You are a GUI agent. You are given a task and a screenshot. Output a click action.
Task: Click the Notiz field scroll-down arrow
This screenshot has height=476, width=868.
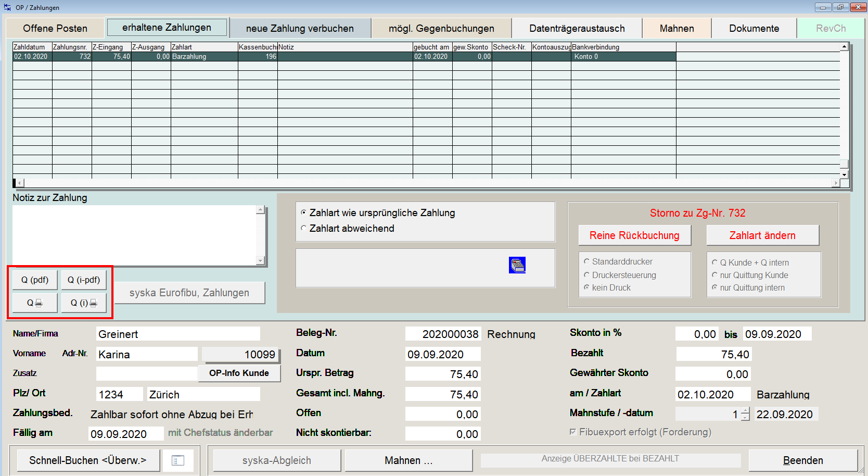coord(260,260)
